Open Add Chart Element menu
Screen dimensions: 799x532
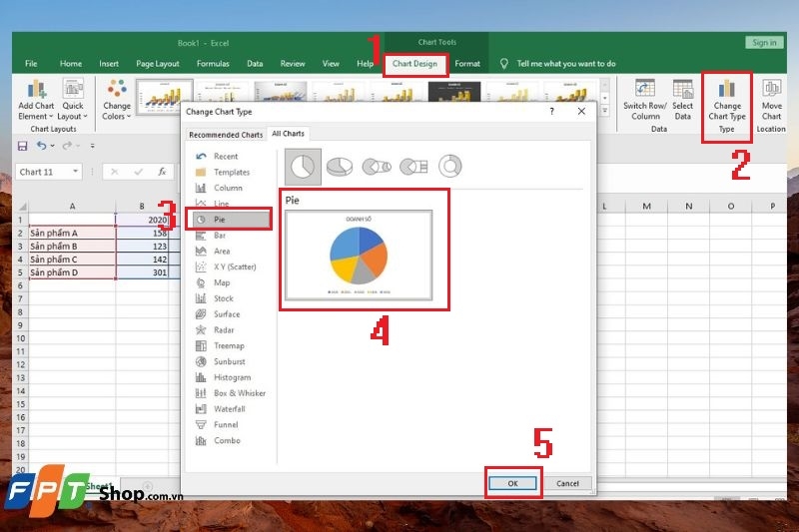click(36, 100)
